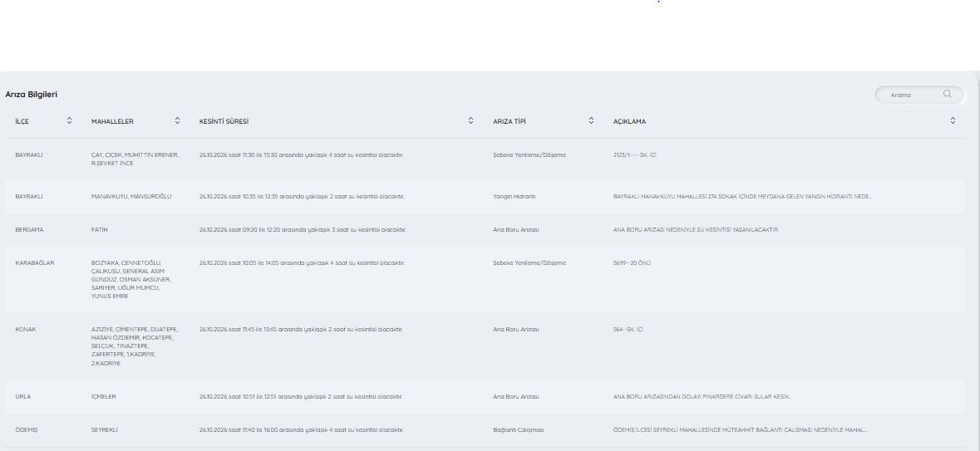This screenshot has height=451, width=980.
Task: Click outage time 11:45 ile 13:45
Action: pyautogui.click(x=301, y=329)
